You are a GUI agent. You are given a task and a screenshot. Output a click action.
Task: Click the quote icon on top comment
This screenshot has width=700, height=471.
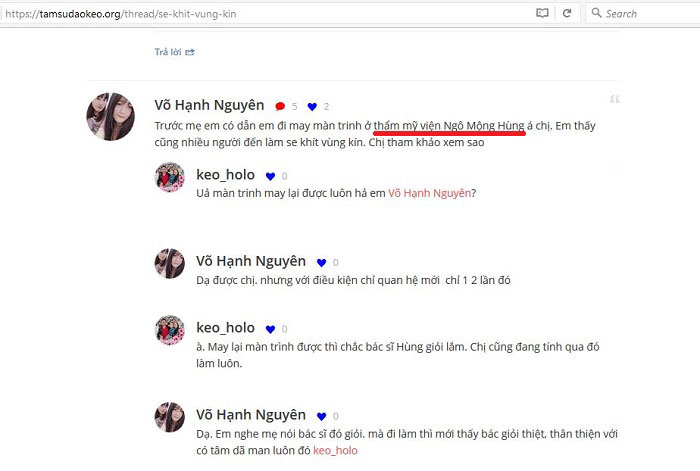click(x=615, y=99)
